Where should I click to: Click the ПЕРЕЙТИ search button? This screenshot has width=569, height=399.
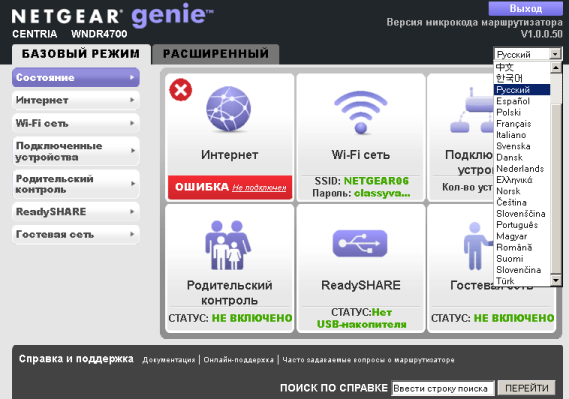tap(527, 388)
